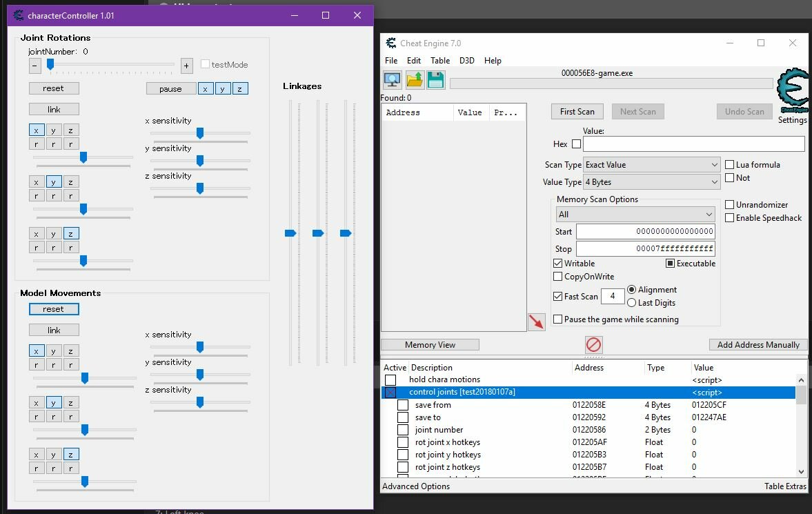812x514 pixels.
Task: Toggle the Executable checkbox
Action: pos(670,264)
